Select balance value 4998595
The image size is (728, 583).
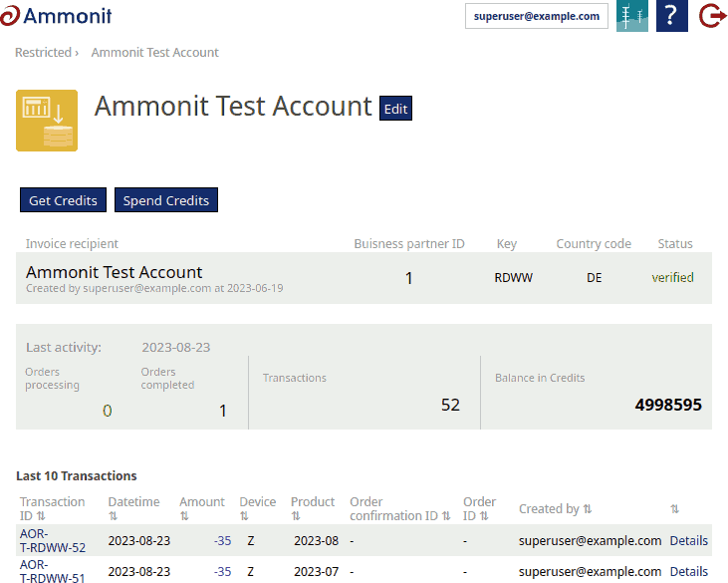point(668,405)
